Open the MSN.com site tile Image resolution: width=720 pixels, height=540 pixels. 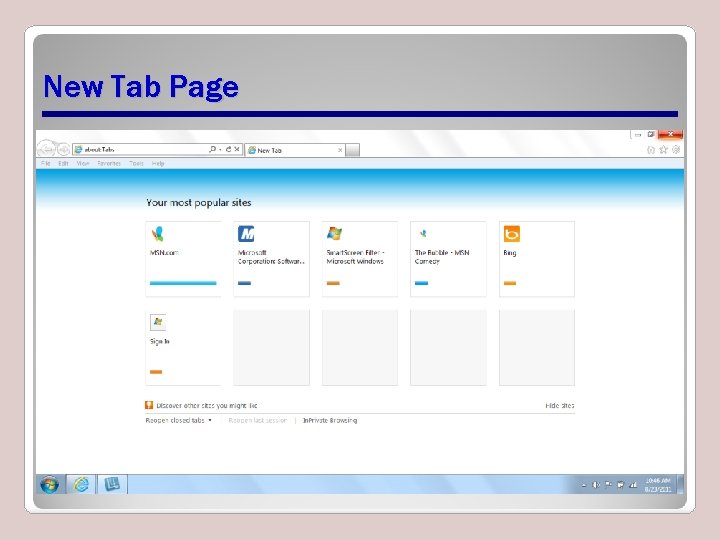183,259
